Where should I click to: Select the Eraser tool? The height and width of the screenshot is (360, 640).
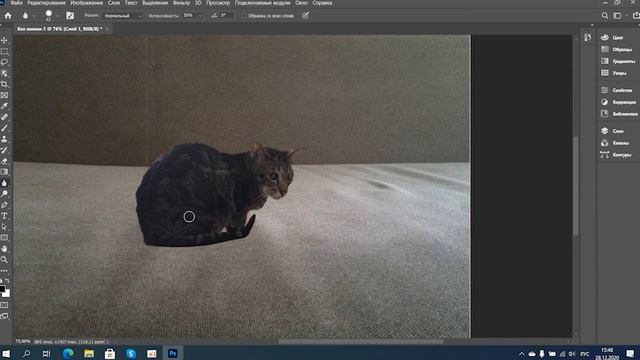coord(4,161)
